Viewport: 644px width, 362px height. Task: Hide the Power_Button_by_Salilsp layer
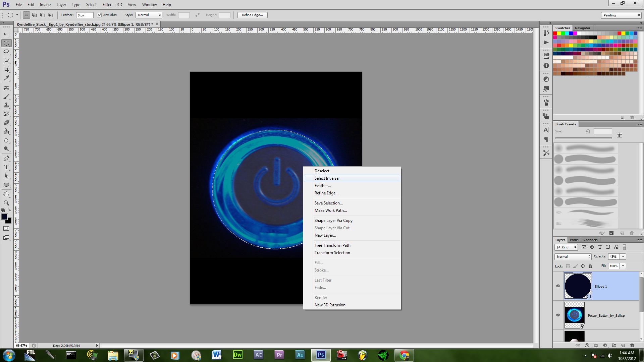558,315
